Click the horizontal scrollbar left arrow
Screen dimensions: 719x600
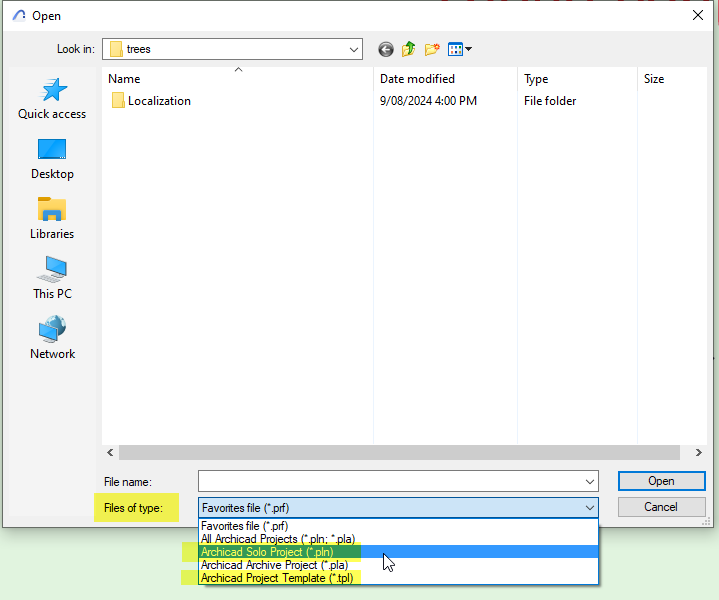110,453
